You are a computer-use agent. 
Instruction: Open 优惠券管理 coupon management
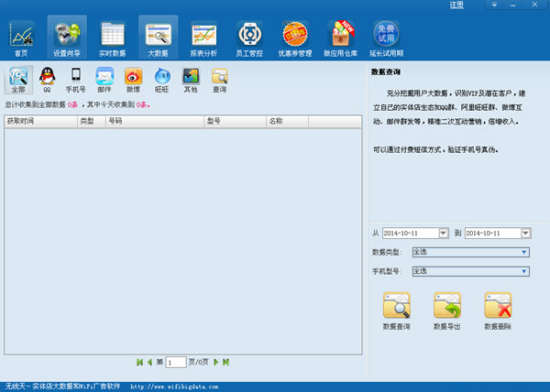[295, 38]
